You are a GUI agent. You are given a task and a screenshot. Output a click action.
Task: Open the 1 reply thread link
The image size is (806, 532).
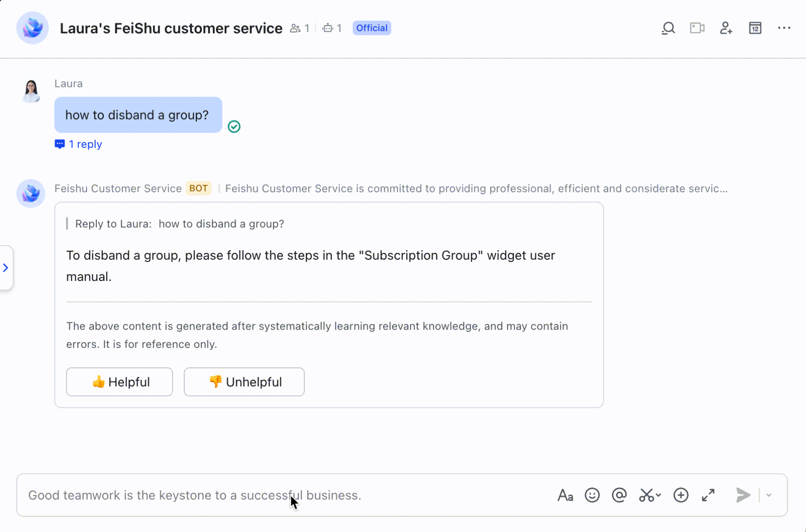pyautogui.click(x=85, y=144)
